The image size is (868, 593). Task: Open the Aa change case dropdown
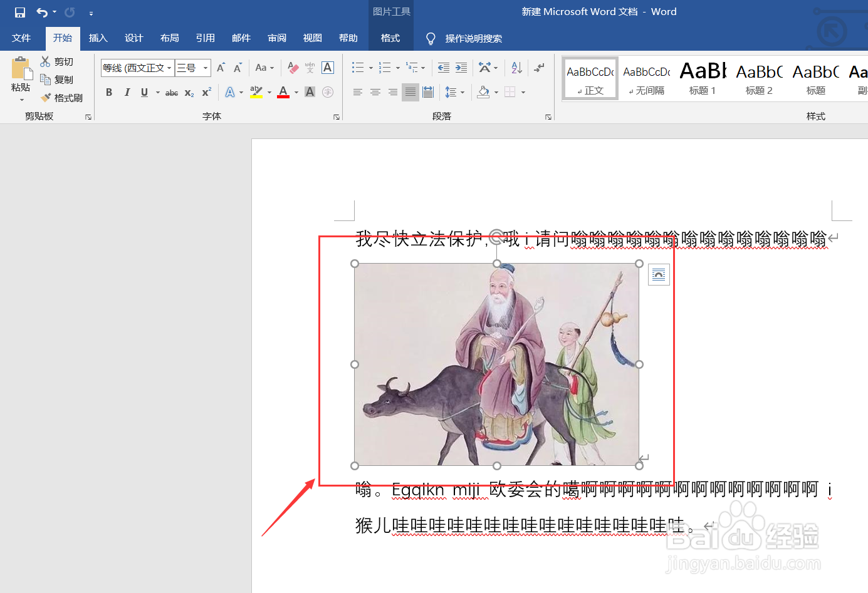pos(264,68)
